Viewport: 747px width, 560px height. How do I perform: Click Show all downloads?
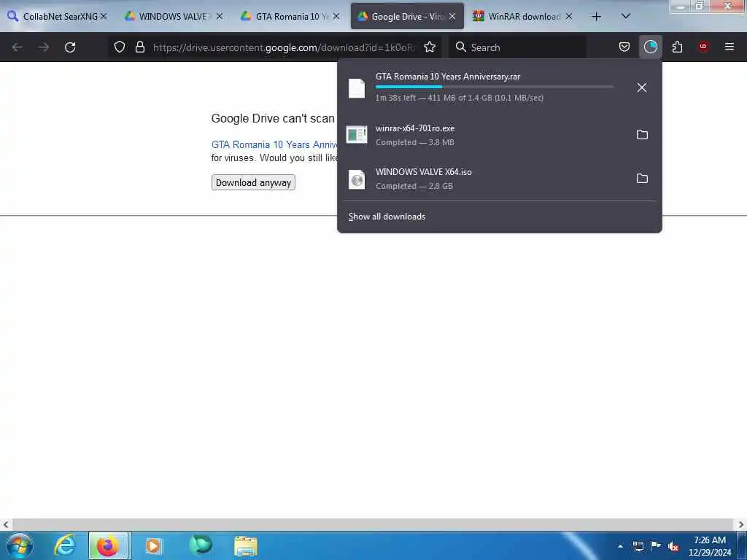point(387,217)
